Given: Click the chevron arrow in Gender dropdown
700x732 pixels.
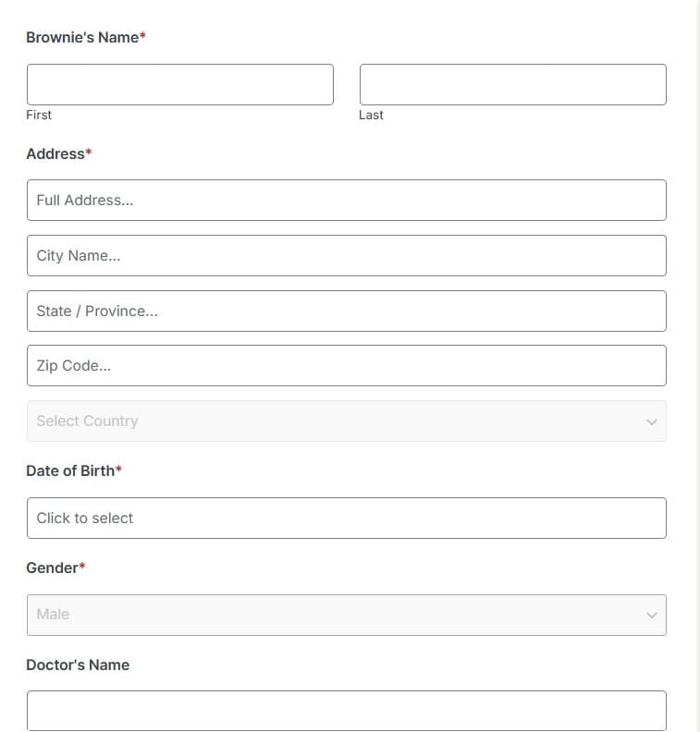Looking at the screenshot, I should pyautogui.click(x=651, y=616).
